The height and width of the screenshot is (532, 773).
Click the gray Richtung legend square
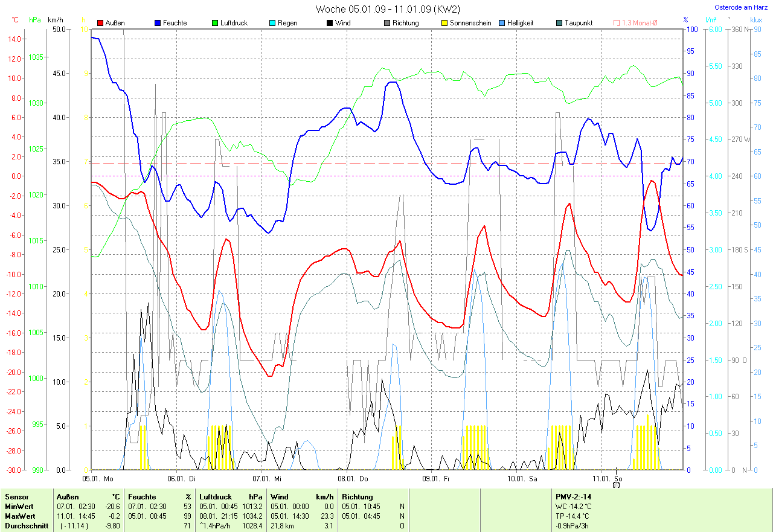[x=386, y=23]
